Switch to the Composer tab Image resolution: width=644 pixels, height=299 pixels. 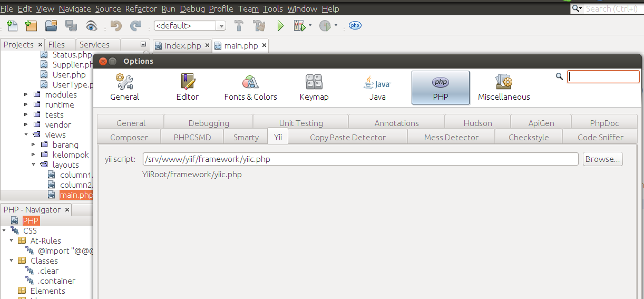tap(129, 137)
